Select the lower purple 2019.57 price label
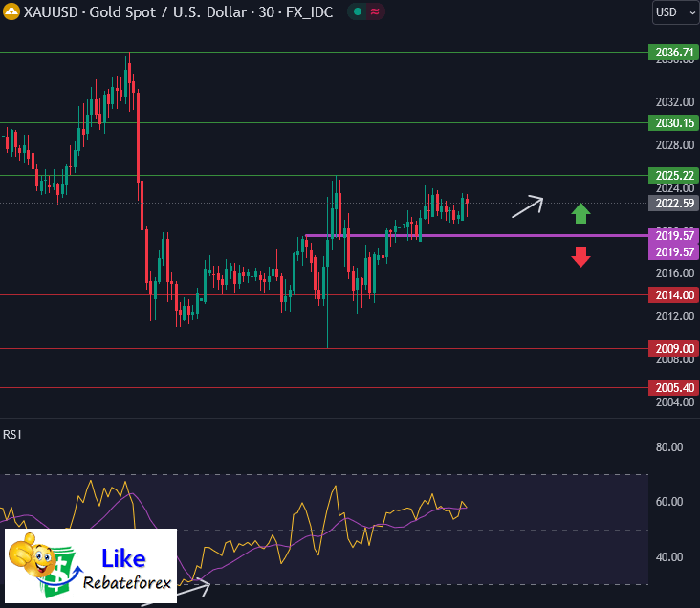 (x=673, y=251)
